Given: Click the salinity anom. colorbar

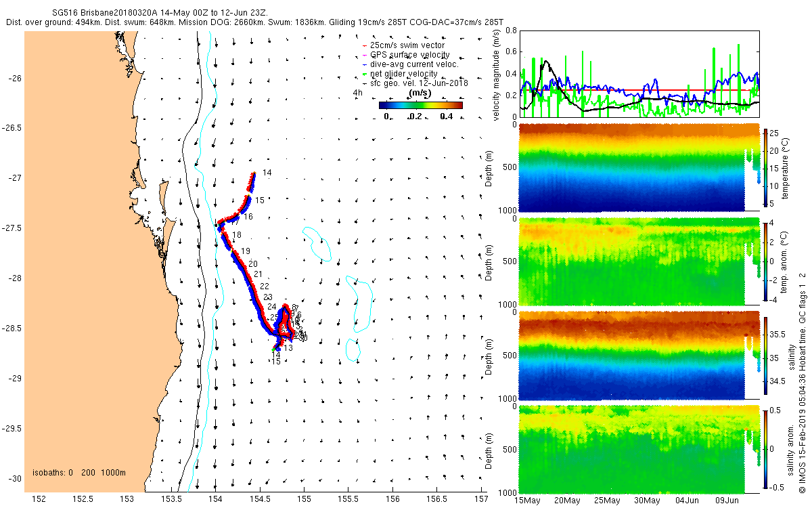Looking at the screenshot, I should [767, 449].
